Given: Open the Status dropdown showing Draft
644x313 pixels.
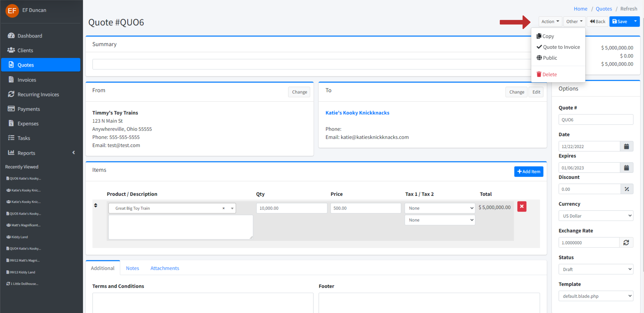Looking at the screenshot, I should click(x=595, y=269).
